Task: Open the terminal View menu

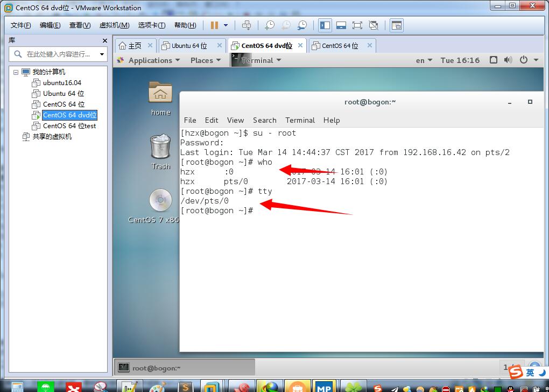Action: coord(235,120)
